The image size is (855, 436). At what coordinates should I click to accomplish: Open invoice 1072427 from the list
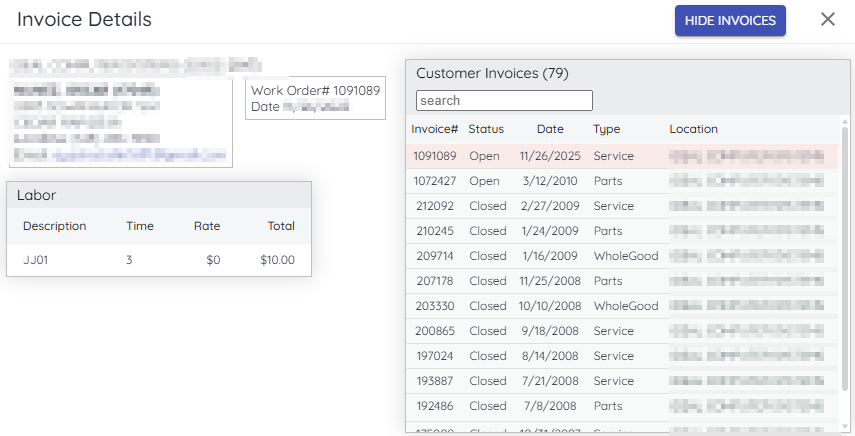(x=435, y=181)
